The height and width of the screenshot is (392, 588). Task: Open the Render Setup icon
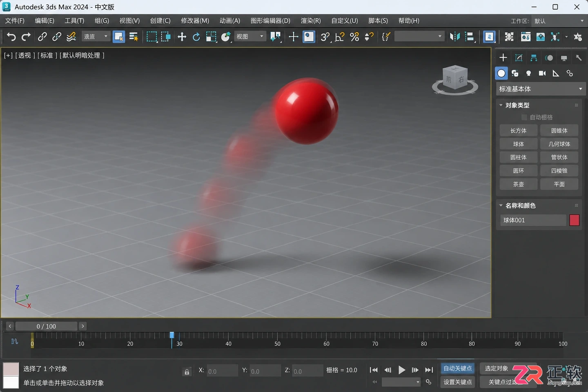(x=526, y=37)
